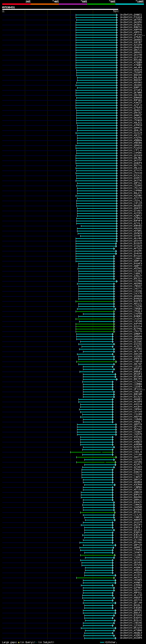The width and height of the screenshot is (146, 644).
Task: Select hit label UniRef100_A4SE64
Action: (x=131, y=573)
